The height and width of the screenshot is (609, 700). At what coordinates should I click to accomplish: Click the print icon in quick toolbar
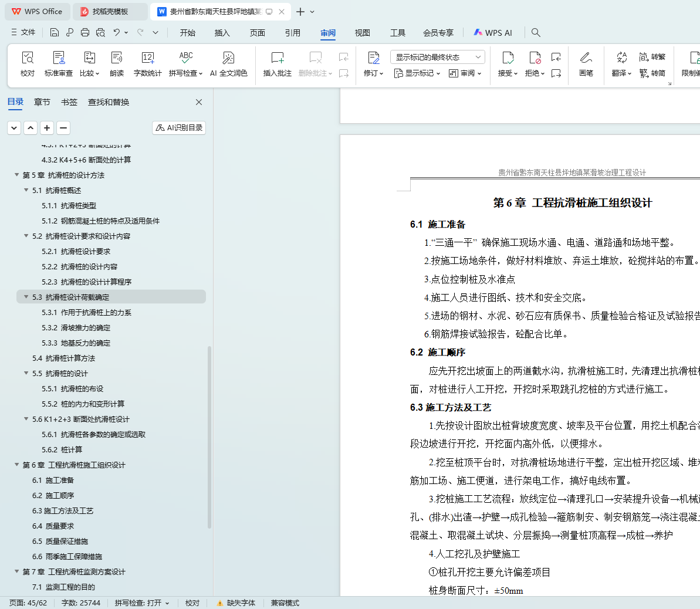pyautogui.click(x=85, y=33)
